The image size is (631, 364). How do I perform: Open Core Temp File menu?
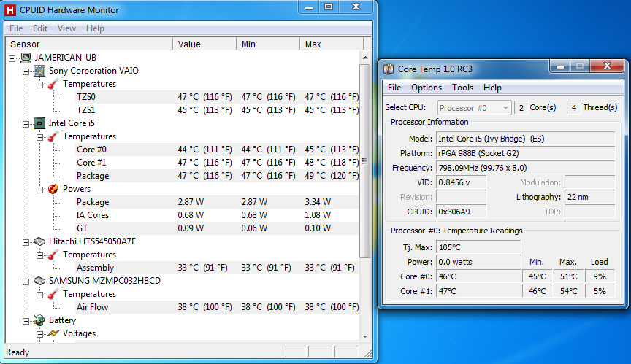(394, 88)
